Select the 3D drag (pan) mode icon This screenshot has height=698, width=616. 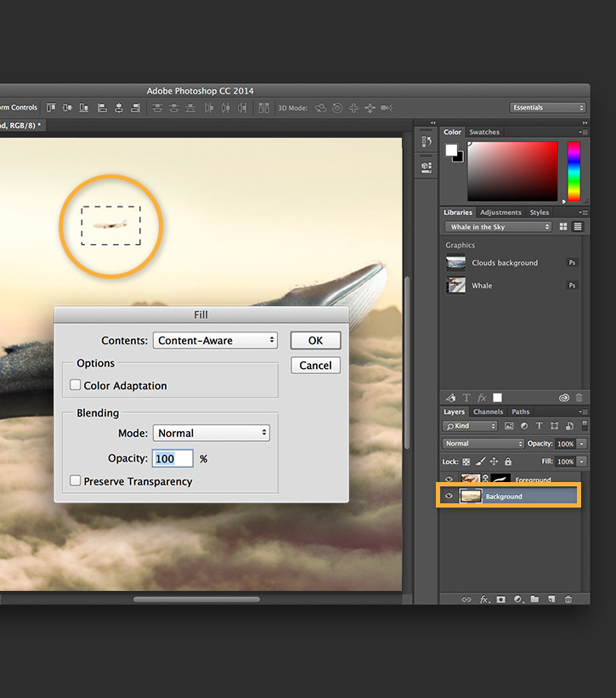tap(353, 108)
